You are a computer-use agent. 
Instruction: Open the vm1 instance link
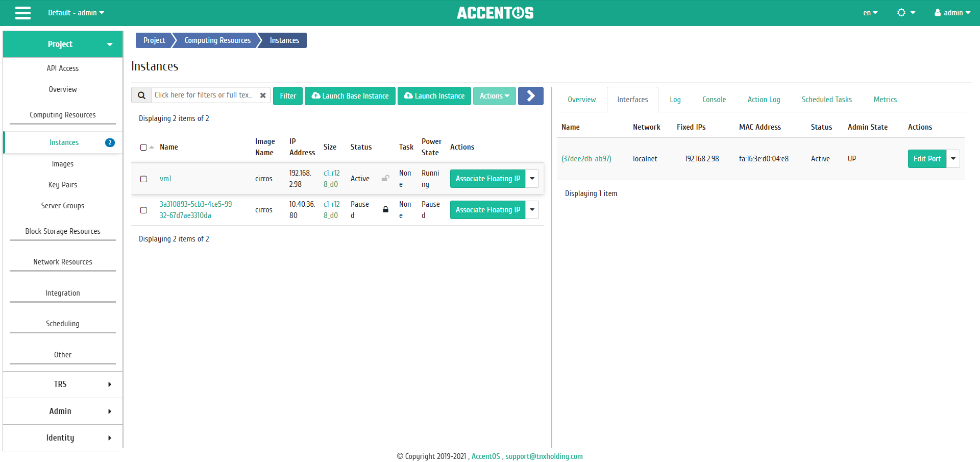pyautogui.click(x=165, y=179)
